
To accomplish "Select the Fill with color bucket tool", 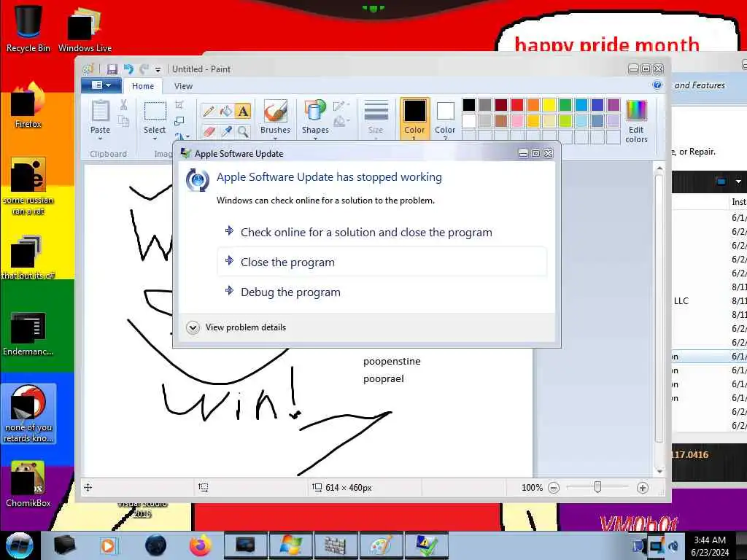I will [x=226, y=112].
